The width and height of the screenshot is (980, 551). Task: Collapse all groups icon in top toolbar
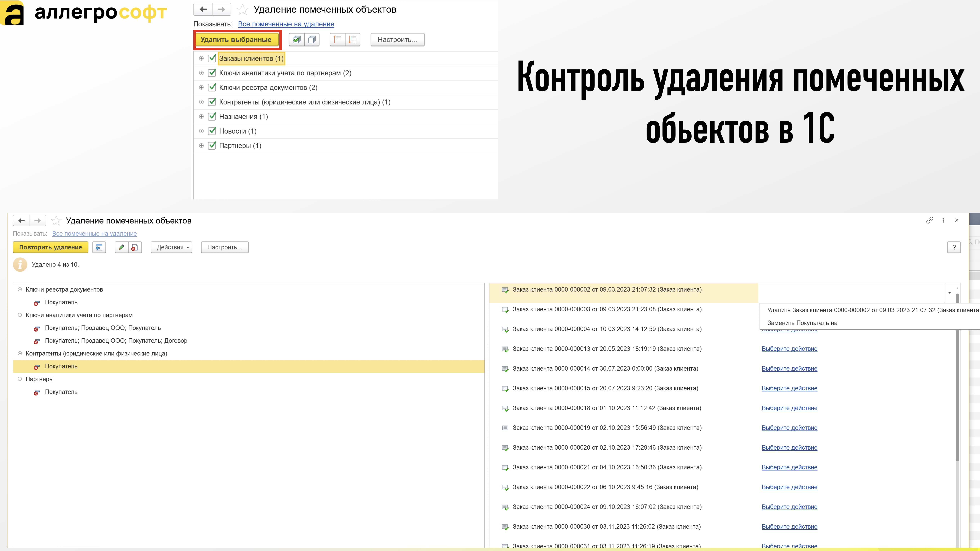click(x=337, y=40)
